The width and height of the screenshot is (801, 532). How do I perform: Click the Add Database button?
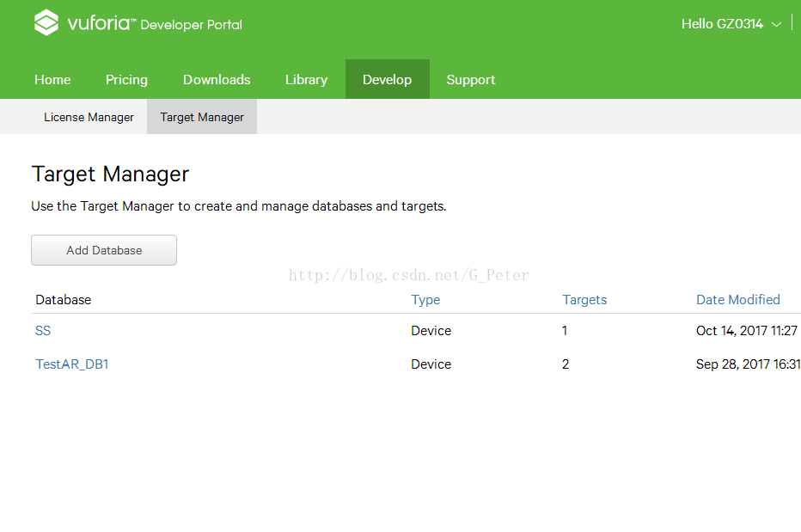(104, 250)
